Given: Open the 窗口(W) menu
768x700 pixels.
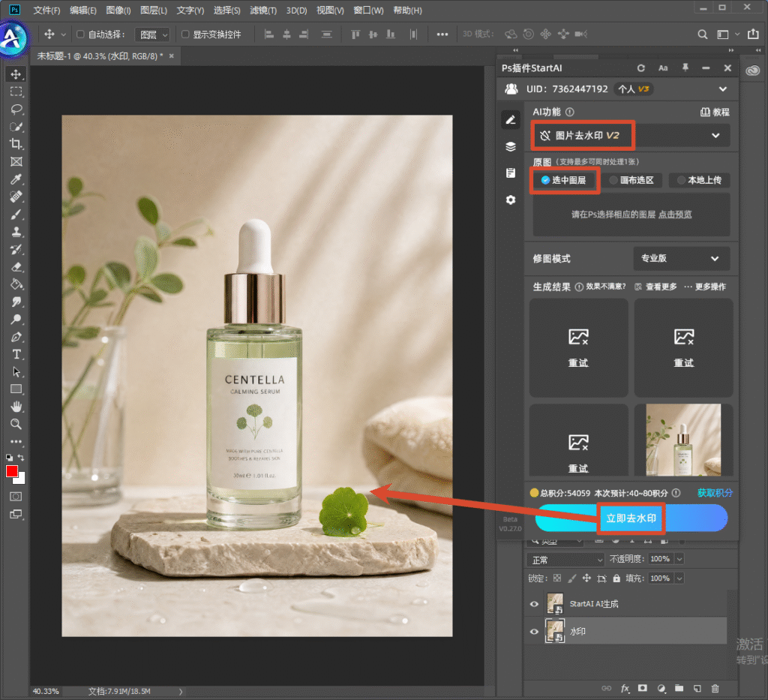Looking at the screenshot, I should (368, 11).
